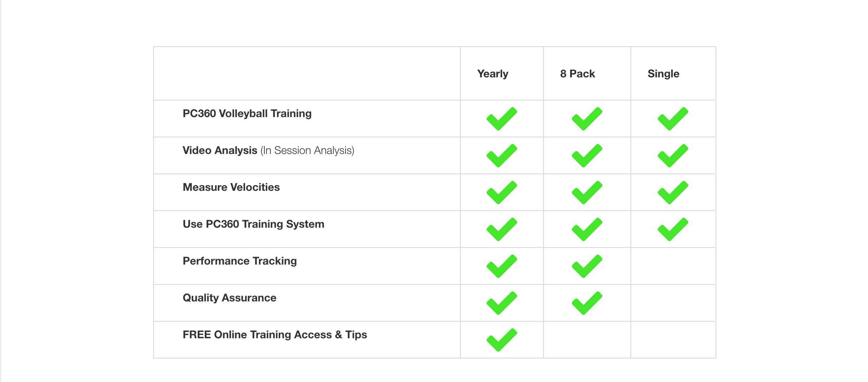
Task: Click the 8 Pack checkmark for Video Analysis
Action: pyautogui.click(x=587, y=156)
